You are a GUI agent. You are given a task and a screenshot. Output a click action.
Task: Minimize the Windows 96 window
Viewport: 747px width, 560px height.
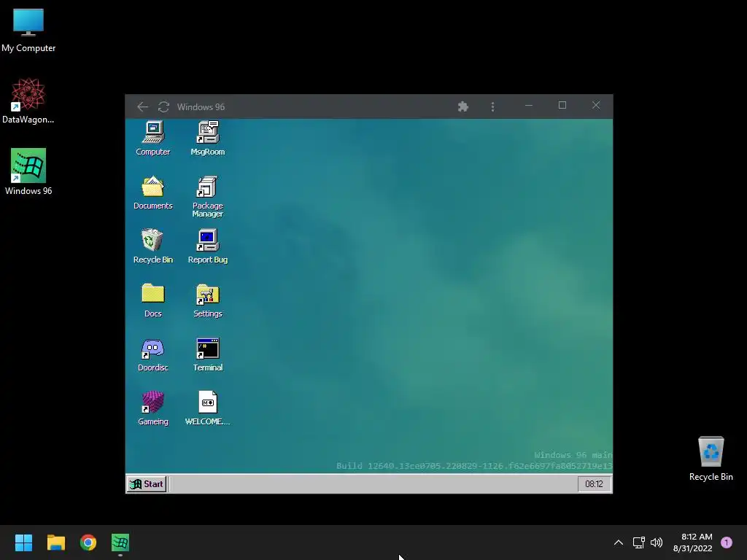(x=529, y=105)
